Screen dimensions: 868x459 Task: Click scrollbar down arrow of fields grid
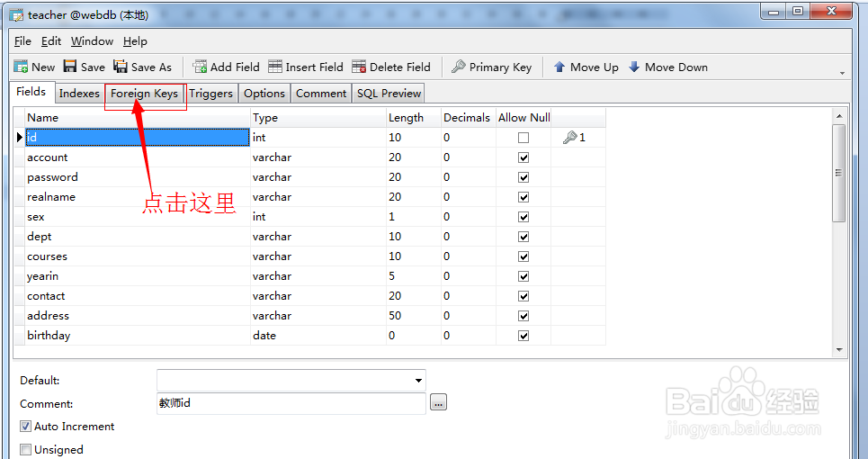click(x=839, y=349)
